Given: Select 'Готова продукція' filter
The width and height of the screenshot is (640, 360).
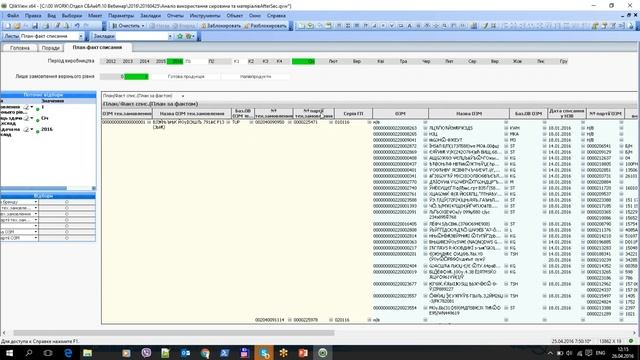Looking at the screenshot, I should coord(186,76).
